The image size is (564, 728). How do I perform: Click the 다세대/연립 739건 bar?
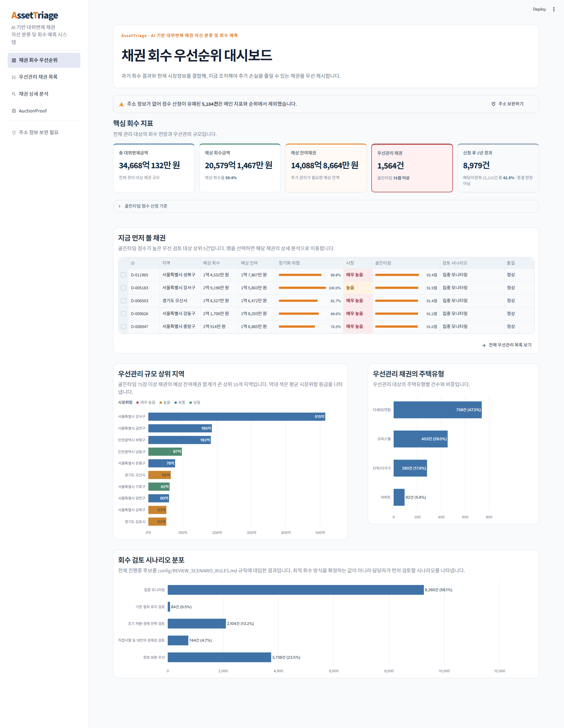pos(437,410)
